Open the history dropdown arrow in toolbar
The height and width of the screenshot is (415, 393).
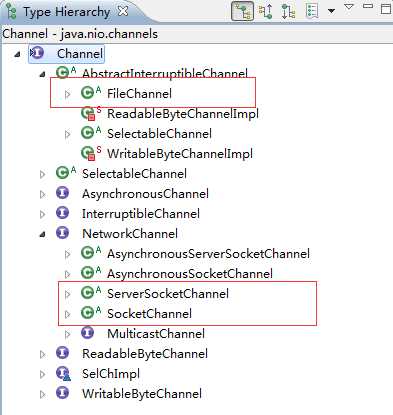tap(331, 11)
